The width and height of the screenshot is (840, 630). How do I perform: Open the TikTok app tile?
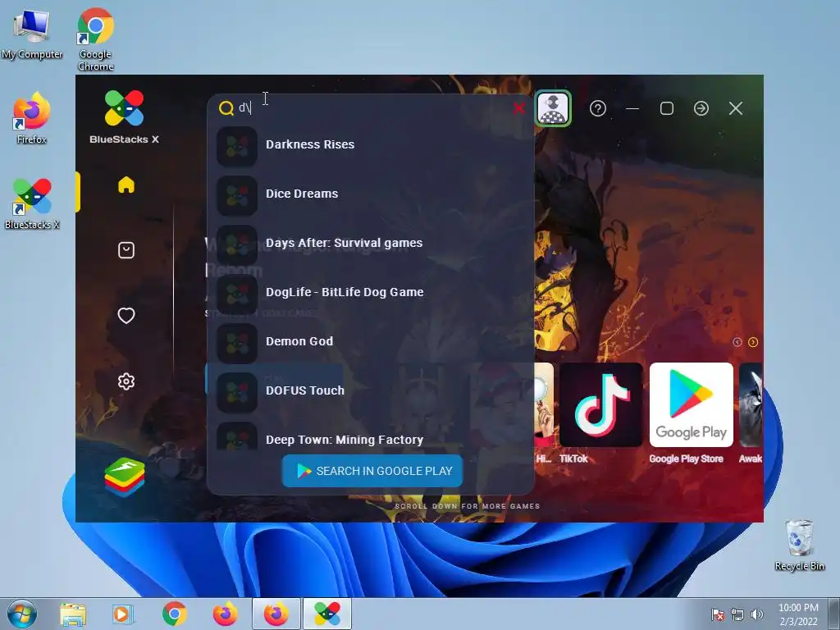[601, 405]
